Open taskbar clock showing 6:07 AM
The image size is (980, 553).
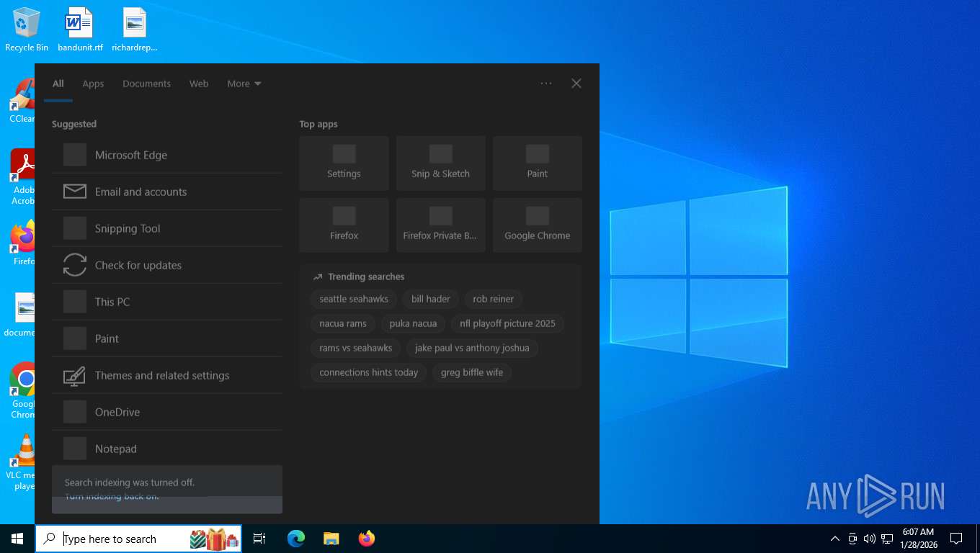pos(917,539)
